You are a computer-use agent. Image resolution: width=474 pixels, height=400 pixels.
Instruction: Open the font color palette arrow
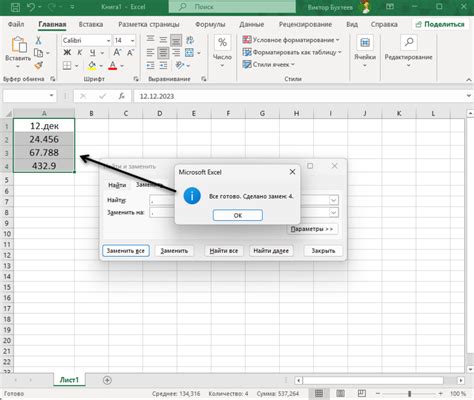122,66
